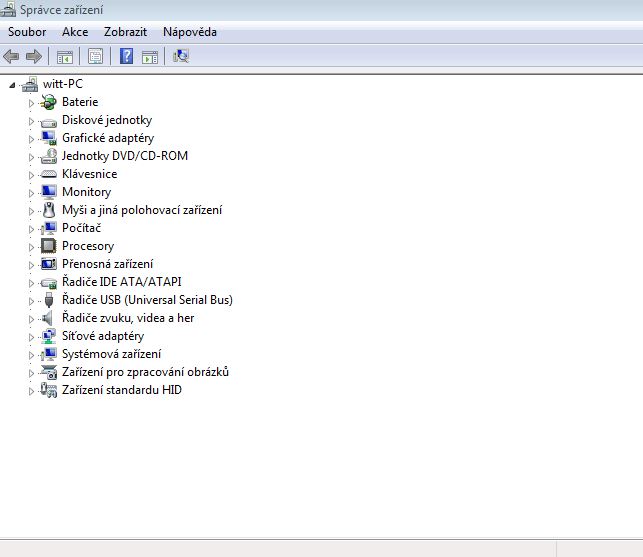The height and width of the screenshot is (557, 643).
Task: Expand the Klávesnice node
Action: [31, 175]
